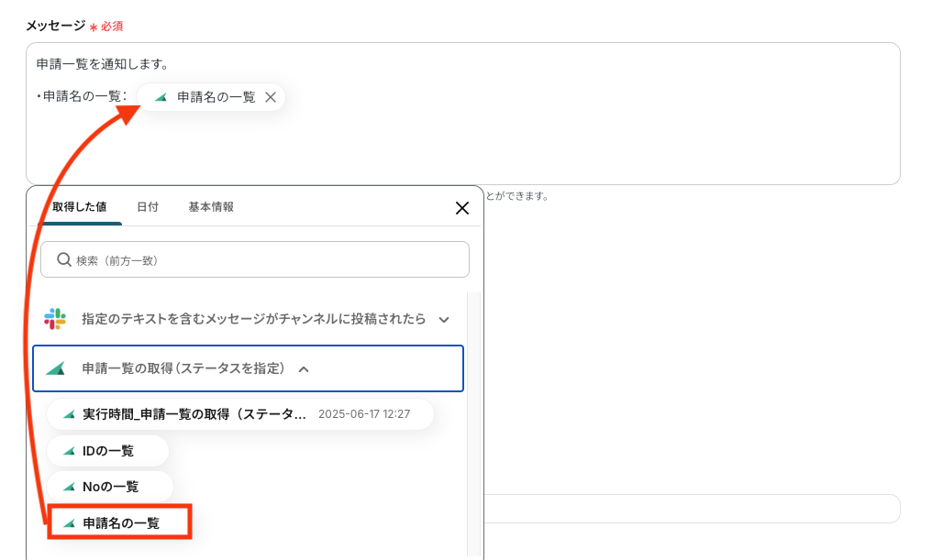Choose the Noの一覧 value
The width and height of the screenshot is (932, 560).
pyautogui.click(x=110, y=487)
